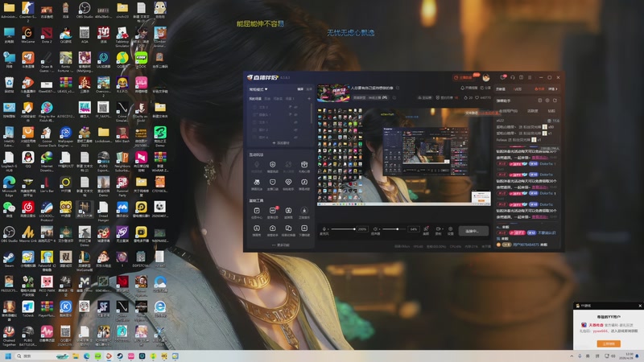Viewport: 644px width, 362px height.
Task: Click the orange button in the YY popup
Action: (x=609, y=343)
